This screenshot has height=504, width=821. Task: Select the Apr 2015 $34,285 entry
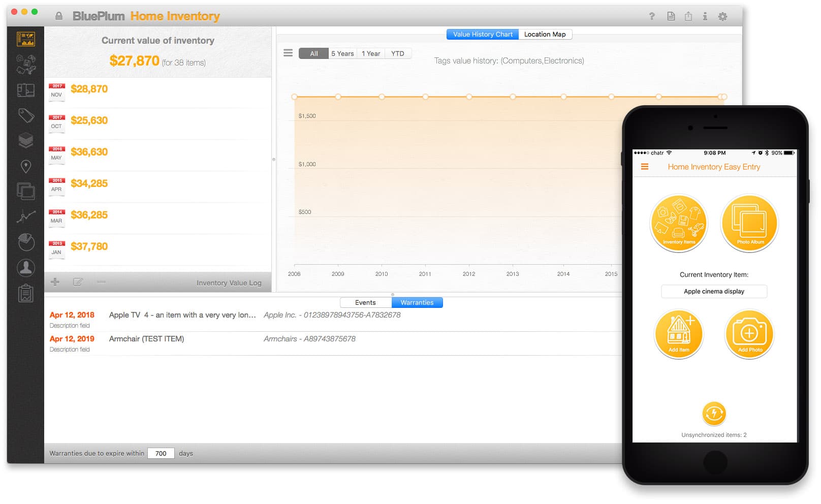158,187
